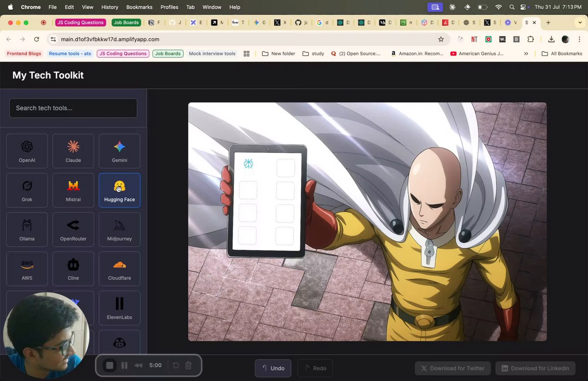This screenshot has height=381, width=588.
Task: Open the Chrome profile avatar
Action: (x=565, y=39)
